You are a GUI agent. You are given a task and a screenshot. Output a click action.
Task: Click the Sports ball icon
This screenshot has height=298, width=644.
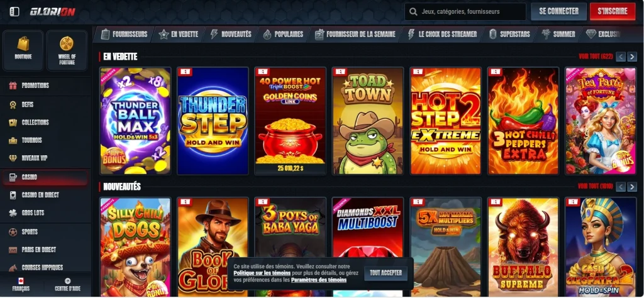13,232
